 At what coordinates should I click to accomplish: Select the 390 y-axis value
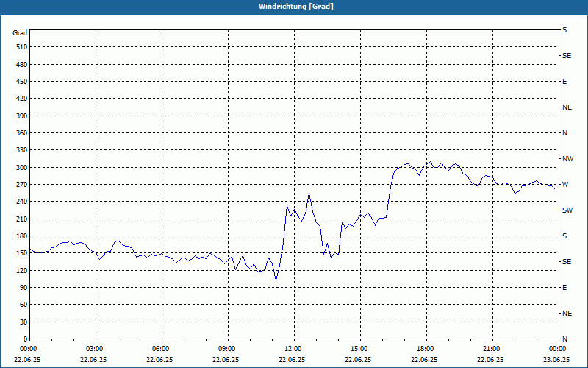click(x=22, y=116)
